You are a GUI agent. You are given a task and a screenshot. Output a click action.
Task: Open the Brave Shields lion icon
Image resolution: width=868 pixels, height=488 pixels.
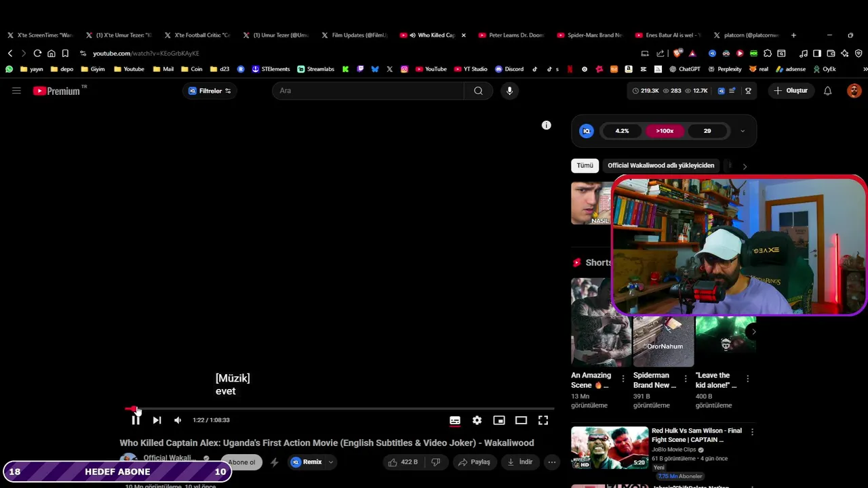point(677,53)
